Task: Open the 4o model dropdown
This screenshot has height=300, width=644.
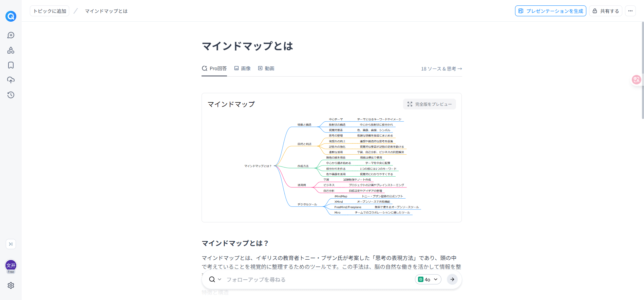Action: 428,279
